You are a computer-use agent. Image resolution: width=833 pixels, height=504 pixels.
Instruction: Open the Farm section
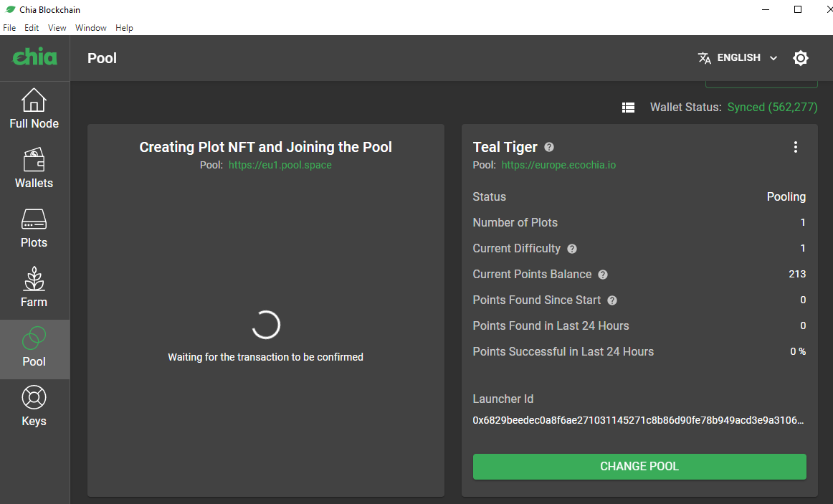[x=34, y=287]
